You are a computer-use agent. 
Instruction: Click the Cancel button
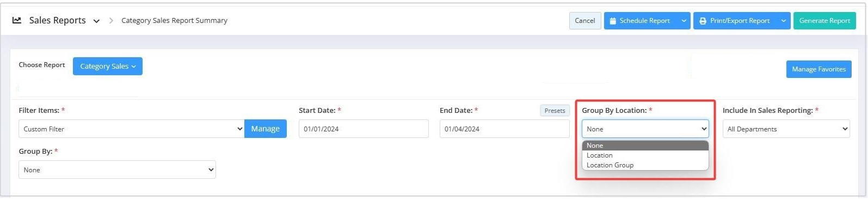[x=585, y=21]
